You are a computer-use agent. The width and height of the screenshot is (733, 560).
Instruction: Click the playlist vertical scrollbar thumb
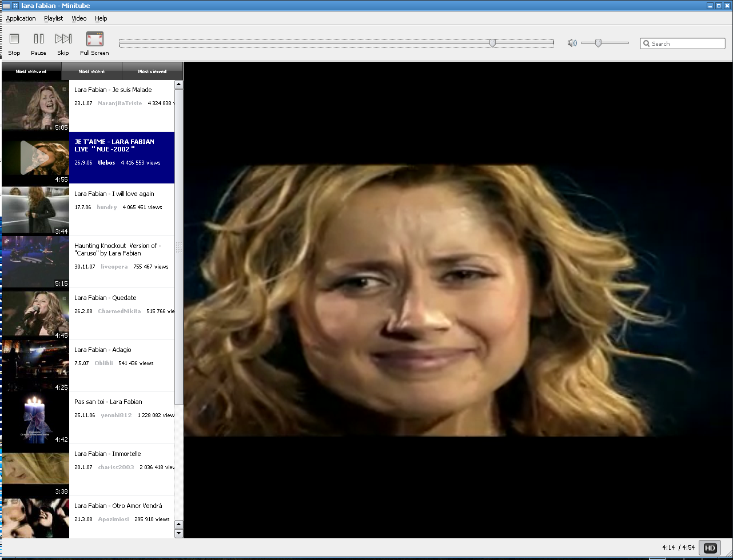(x=179, y=247)
